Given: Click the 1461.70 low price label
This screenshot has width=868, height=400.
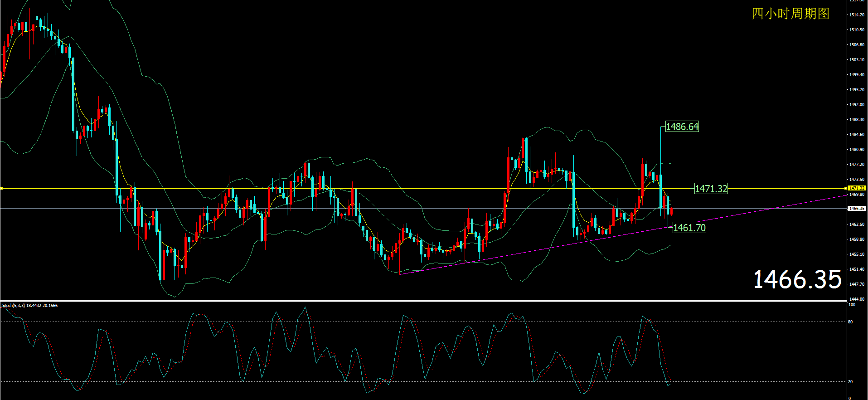Looking at the screenshot, I should coord(689,228).
